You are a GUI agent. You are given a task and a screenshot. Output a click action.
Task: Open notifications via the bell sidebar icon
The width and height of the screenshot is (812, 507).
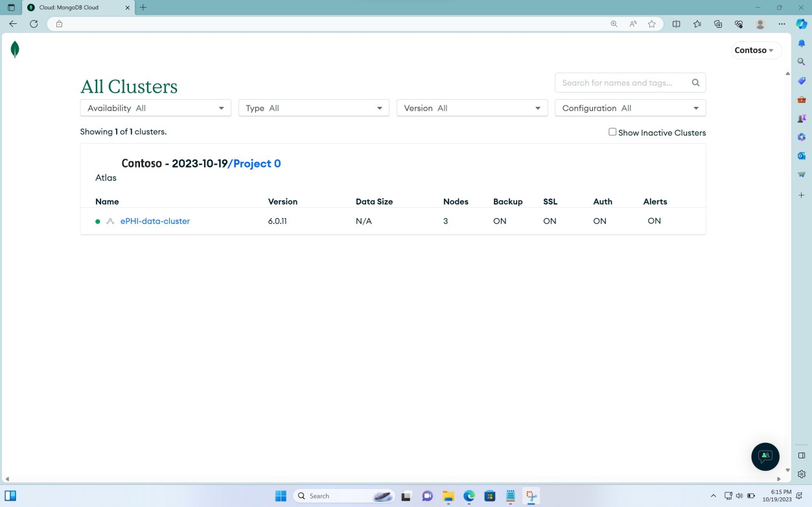point(801,42)
